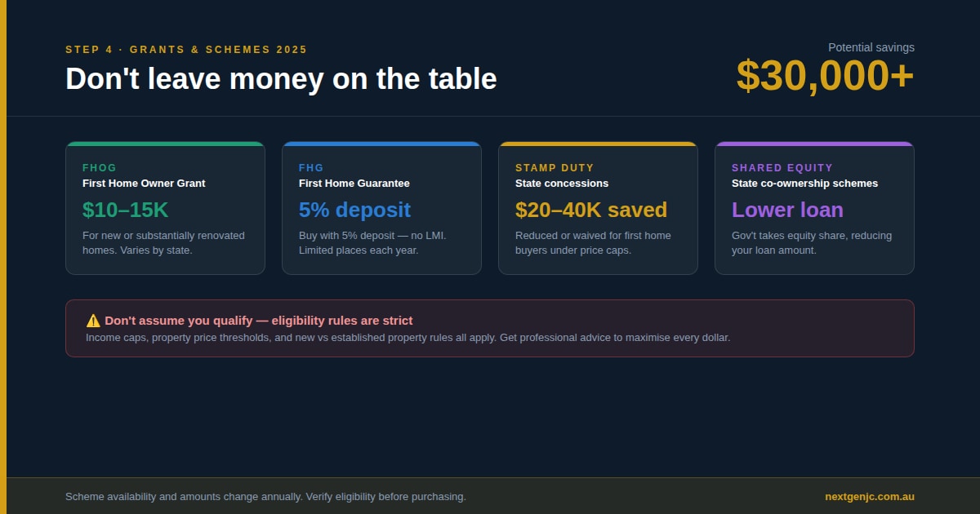Screen dimensions: 980x514
Task: Select the 5% deposit figure
Action: point(354,210)
